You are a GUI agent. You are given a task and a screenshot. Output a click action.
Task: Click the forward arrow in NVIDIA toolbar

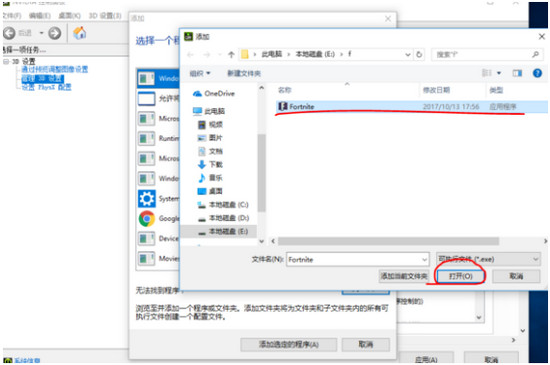(54, 33)
